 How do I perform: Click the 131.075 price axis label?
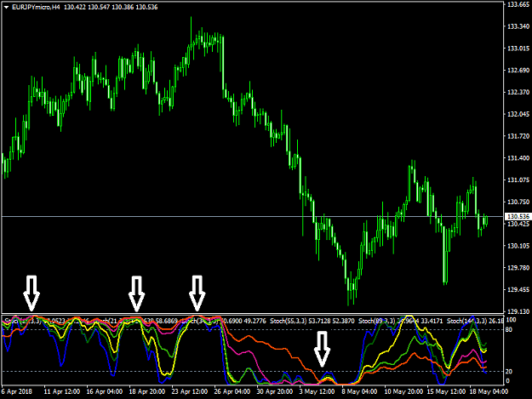tap(518, 180)
